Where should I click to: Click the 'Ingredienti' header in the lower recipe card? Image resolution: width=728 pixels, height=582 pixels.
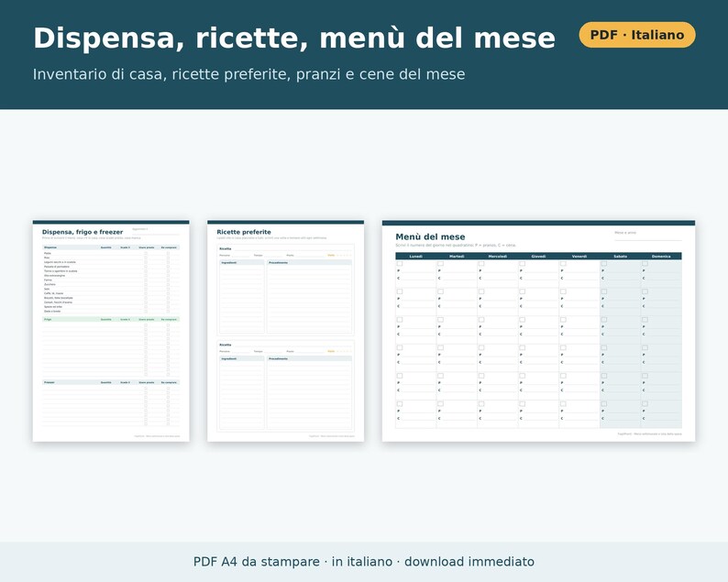coord(242,358)
